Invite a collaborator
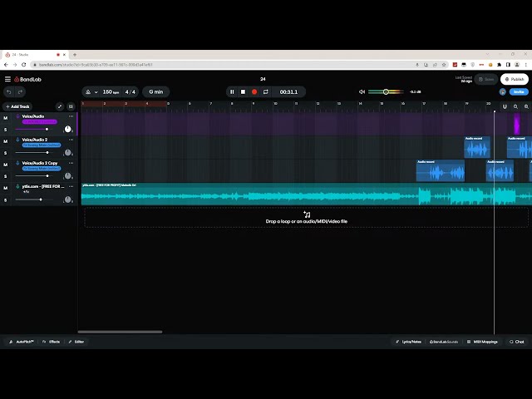This screenshot has width=532, height=399. [519, 92]
